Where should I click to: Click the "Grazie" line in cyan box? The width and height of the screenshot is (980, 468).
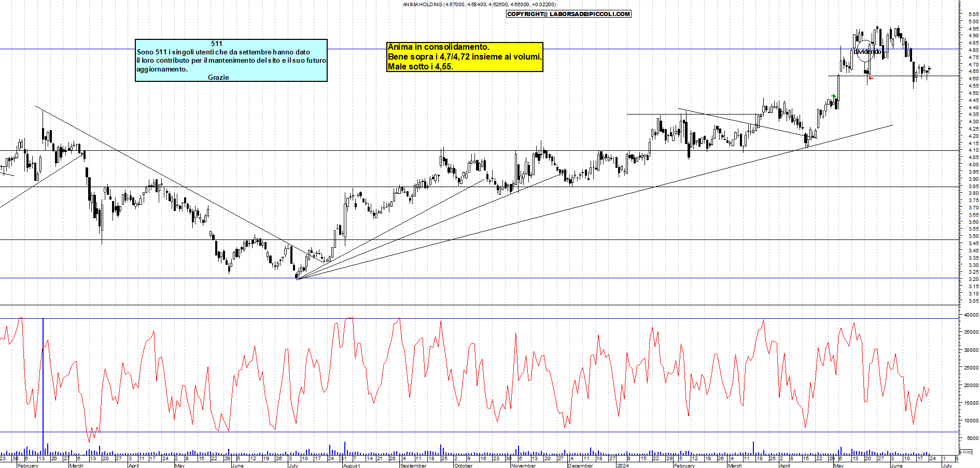pos(218,77)
